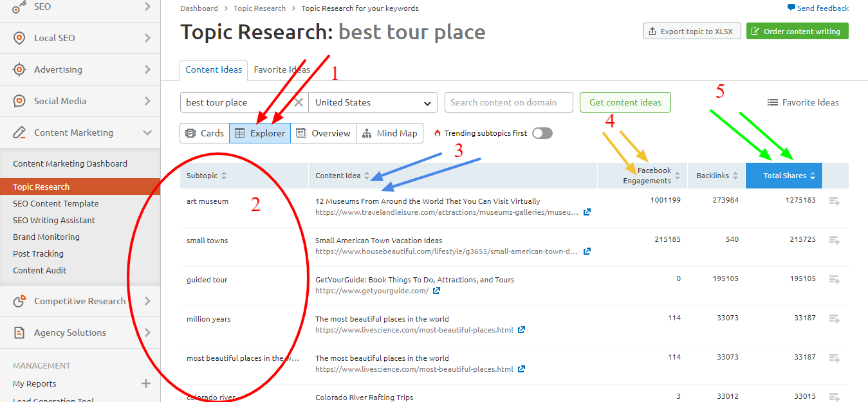868x402 pixels.
Task: Click the Advertising target icon
Action: [x=20, y=69]
